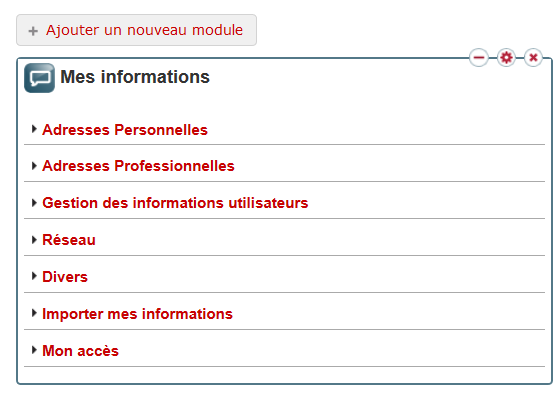Open the Mon accès section
Image resolution: width=560 pixels, height=416 pixels.
click(80, 351)
